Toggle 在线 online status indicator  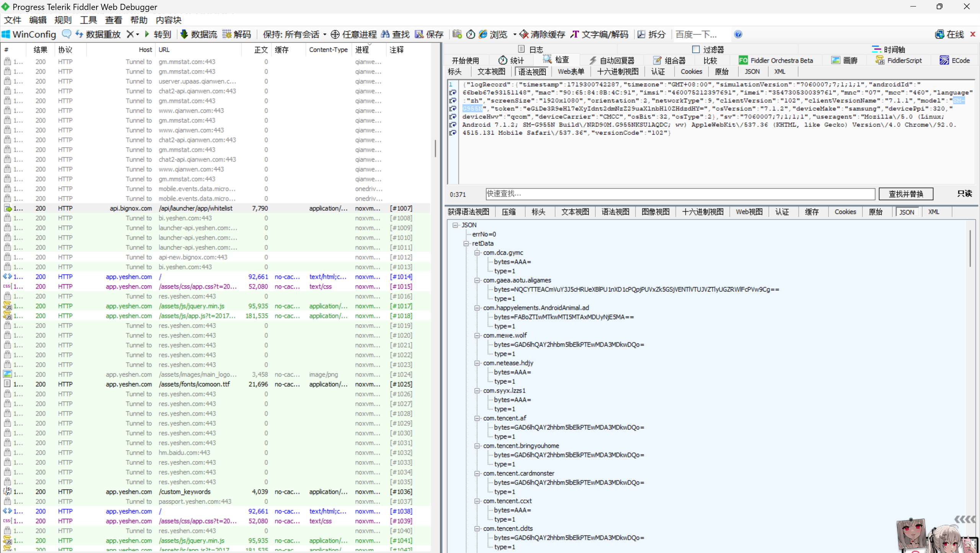pos(949,34)
